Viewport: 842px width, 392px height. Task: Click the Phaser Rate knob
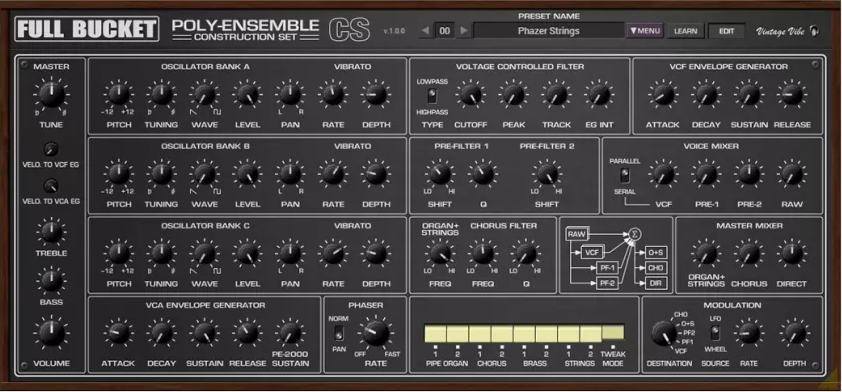pyautogui.click(x=376, y=333)
